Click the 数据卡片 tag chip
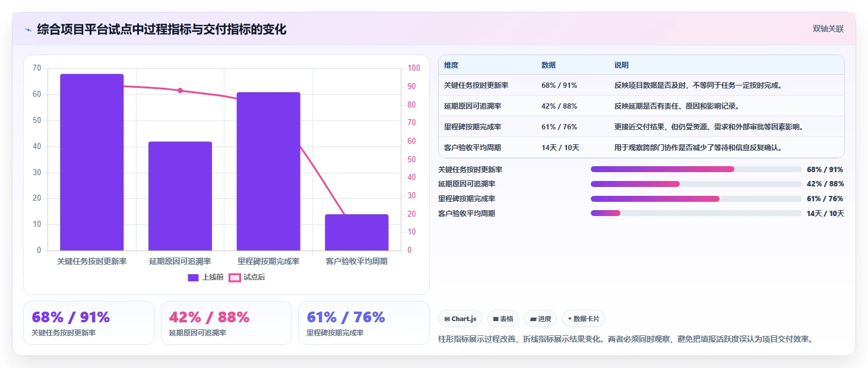 584,319
